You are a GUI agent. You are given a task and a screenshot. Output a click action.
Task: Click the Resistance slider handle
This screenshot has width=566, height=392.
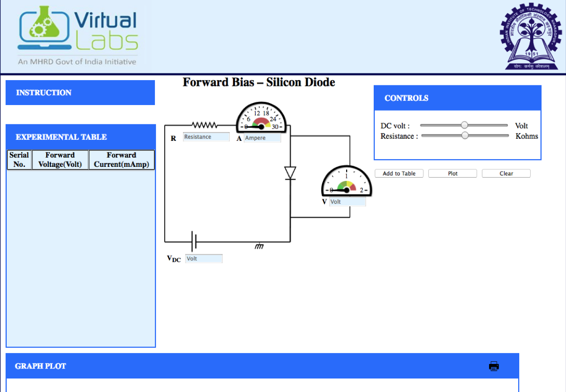pos(465,136)
